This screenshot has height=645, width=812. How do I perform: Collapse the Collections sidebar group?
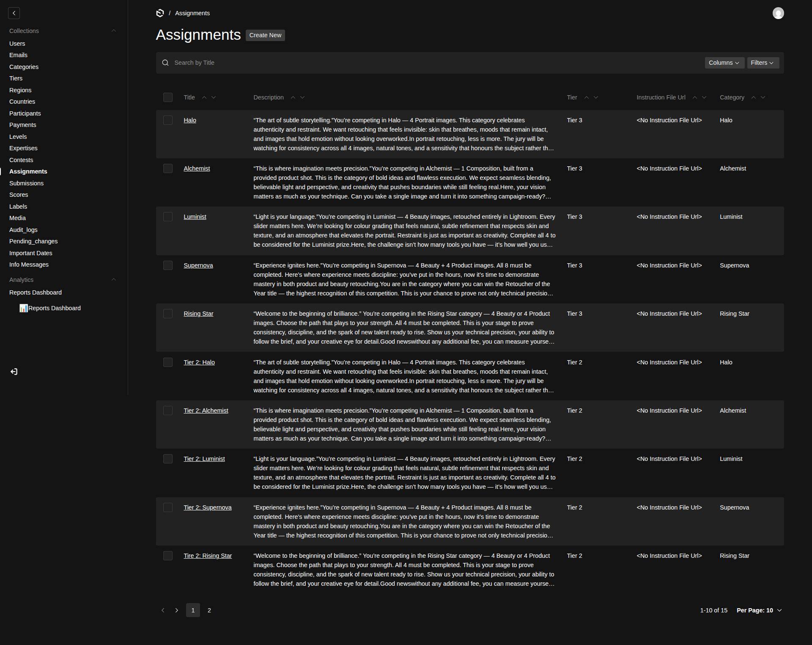(x=113, y=31)
